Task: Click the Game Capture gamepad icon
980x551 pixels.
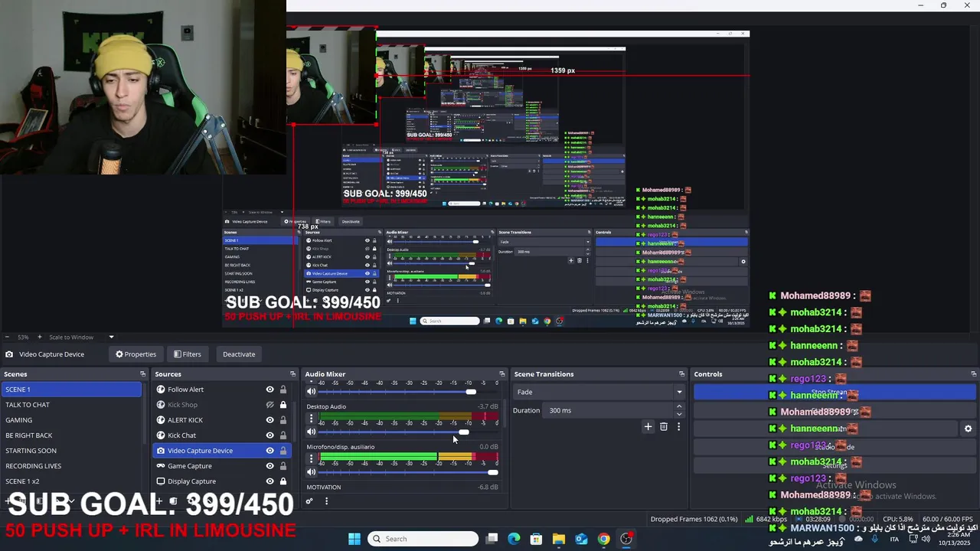Action: pos(161,466)
